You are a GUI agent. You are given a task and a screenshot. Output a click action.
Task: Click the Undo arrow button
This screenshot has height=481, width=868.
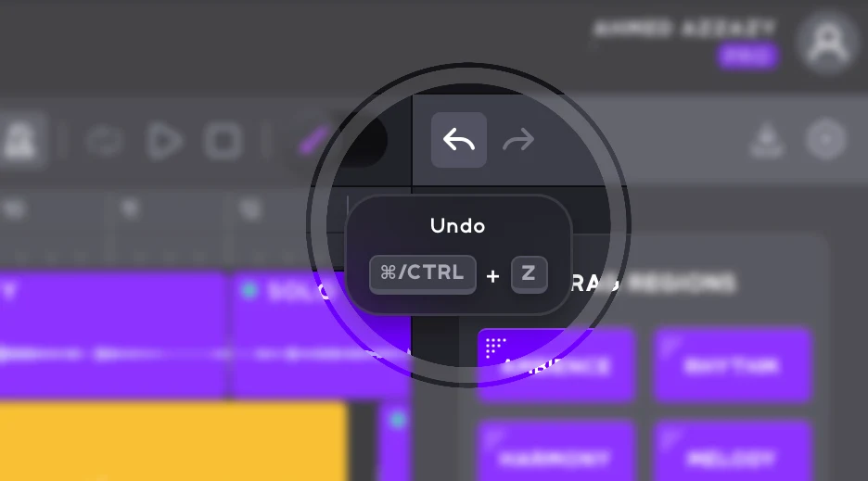click(459, 140)
